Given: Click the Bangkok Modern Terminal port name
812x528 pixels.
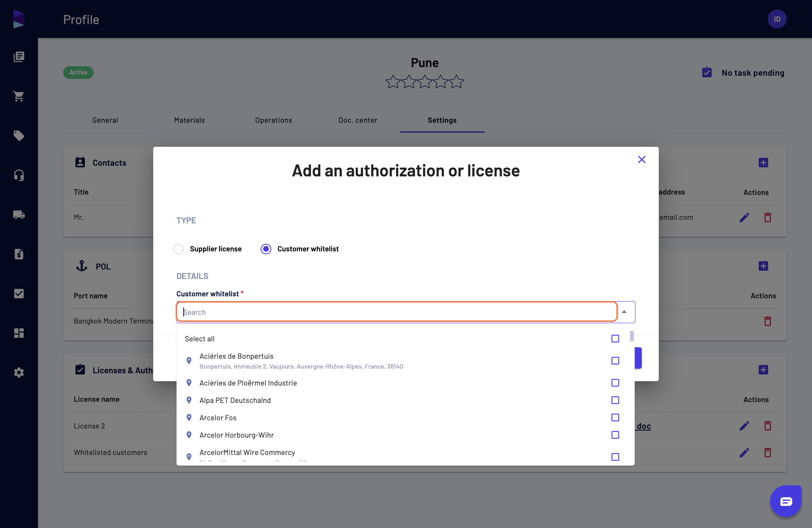Looking at the screenshot, I should (113, 321).
